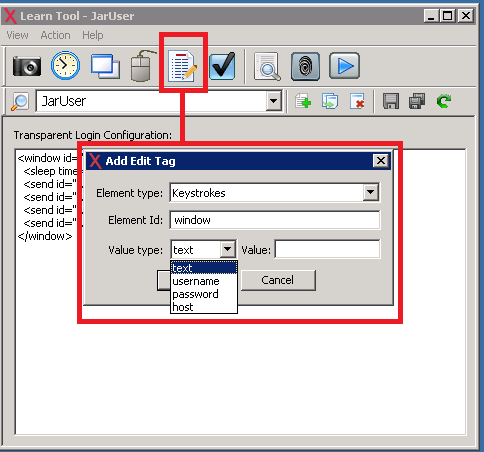Open the Action menu
The width and height of the screenshot is (484, 452).
pos(55,35)
